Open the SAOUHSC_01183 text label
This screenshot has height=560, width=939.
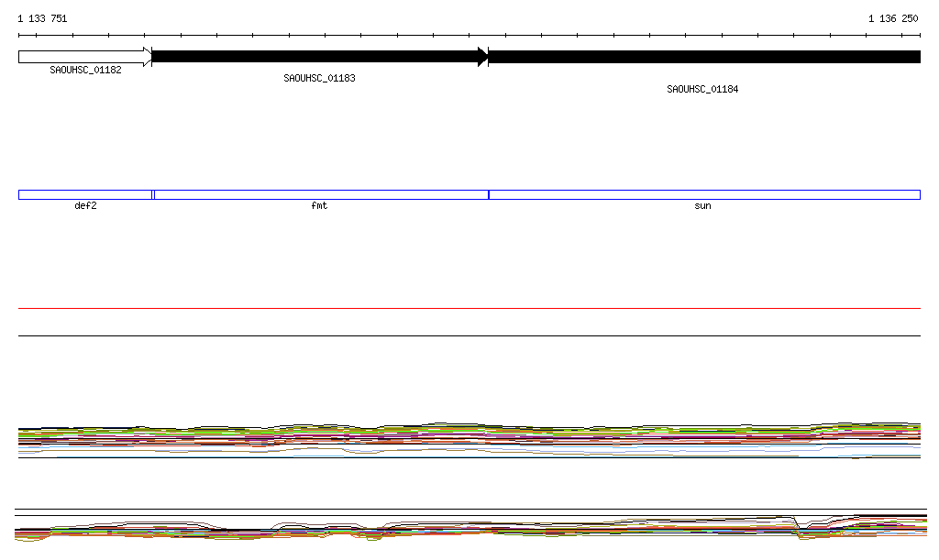319,79
